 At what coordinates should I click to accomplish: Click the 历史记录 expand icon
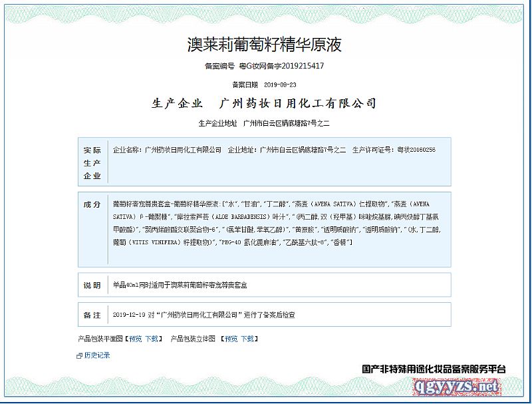(x=80, y=355)
